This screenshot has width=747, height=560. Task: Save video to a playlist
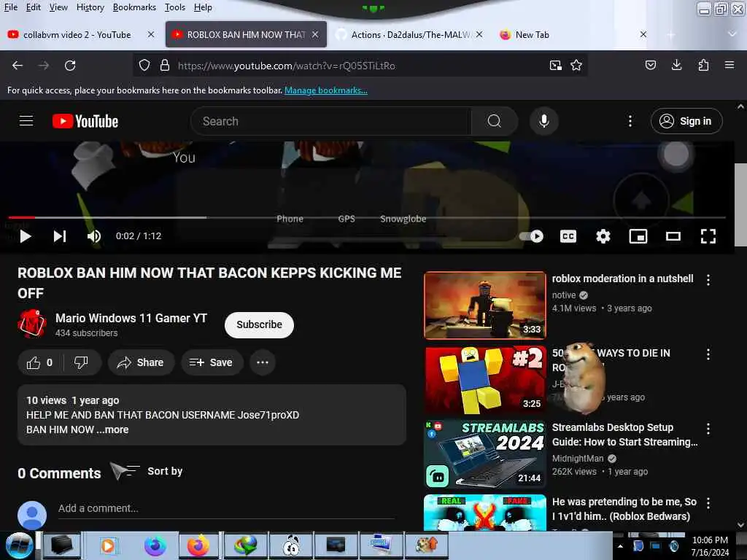211,362
